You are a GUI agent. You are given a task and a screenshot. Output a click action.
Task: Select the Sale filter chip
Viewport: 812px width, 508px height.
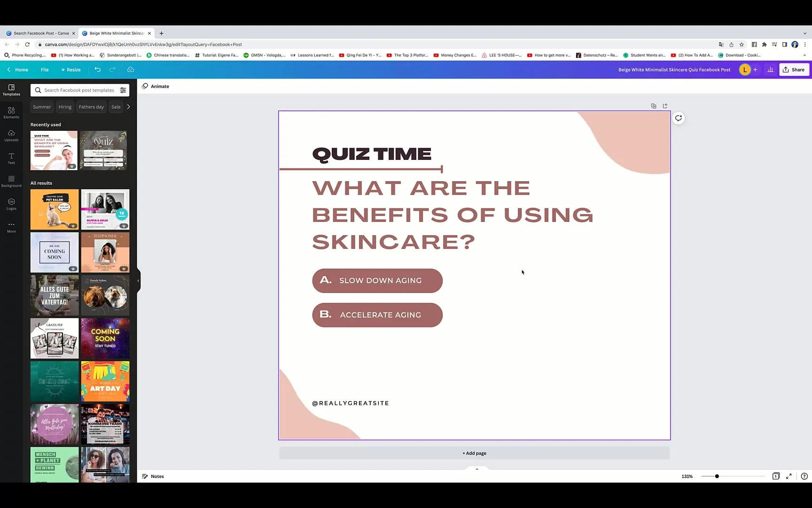pyautogui.click(x=116, y=107)
